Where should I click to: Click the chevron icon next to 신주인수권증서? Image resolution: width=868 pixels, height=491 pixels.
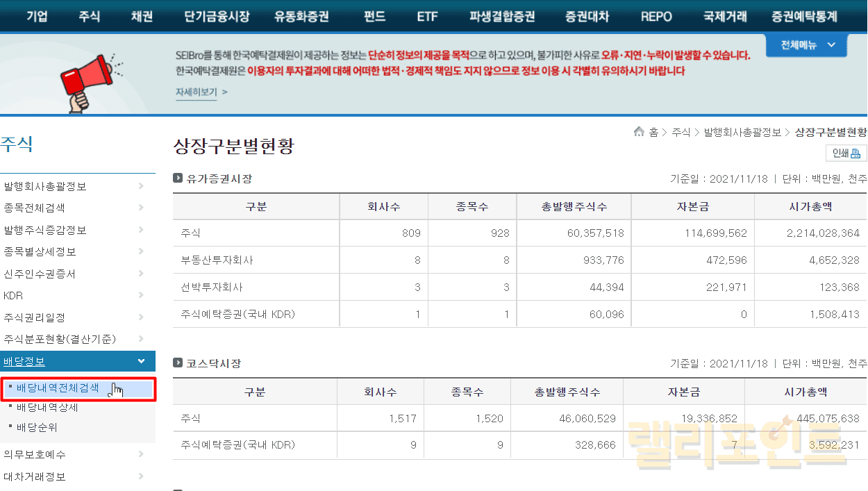click(x=141, y=274)
